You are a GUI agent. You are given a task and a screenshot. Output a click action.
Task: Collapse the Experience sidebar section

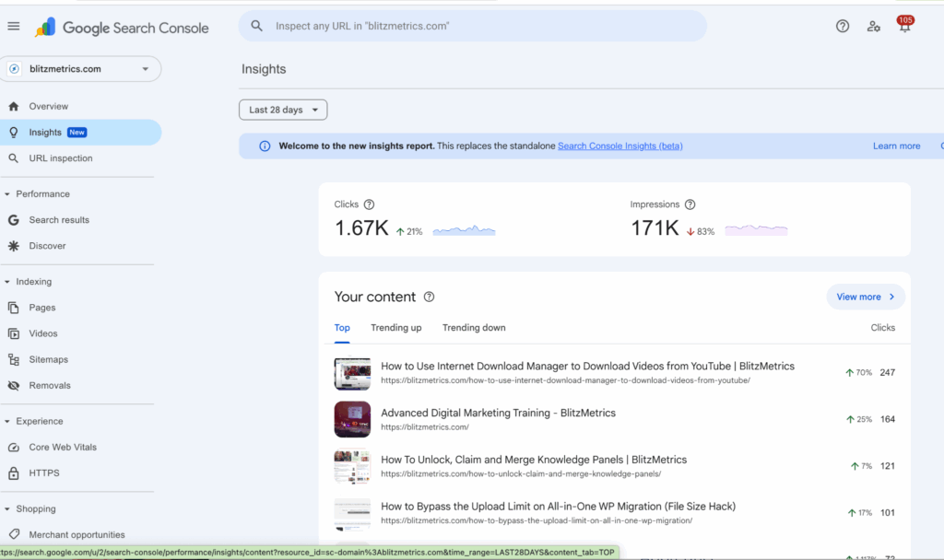(8, 421)
